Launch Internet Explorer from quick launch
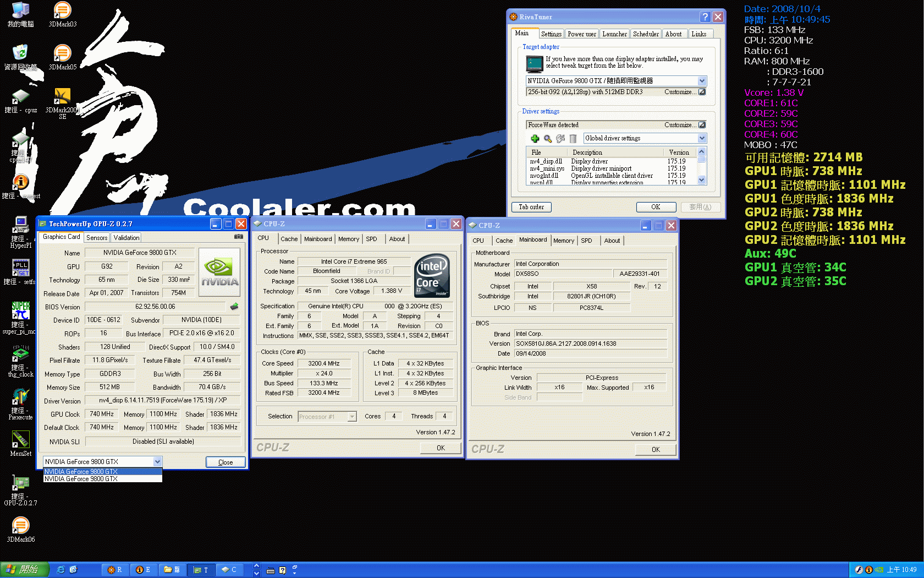924x578 pixels. click(61, 570)
